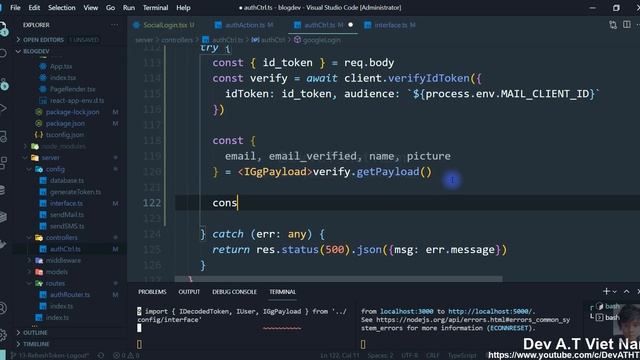Switch to authAction.ts editor tab
The image size is (640, 360).
pyautogui.click(x=244, y=25)
